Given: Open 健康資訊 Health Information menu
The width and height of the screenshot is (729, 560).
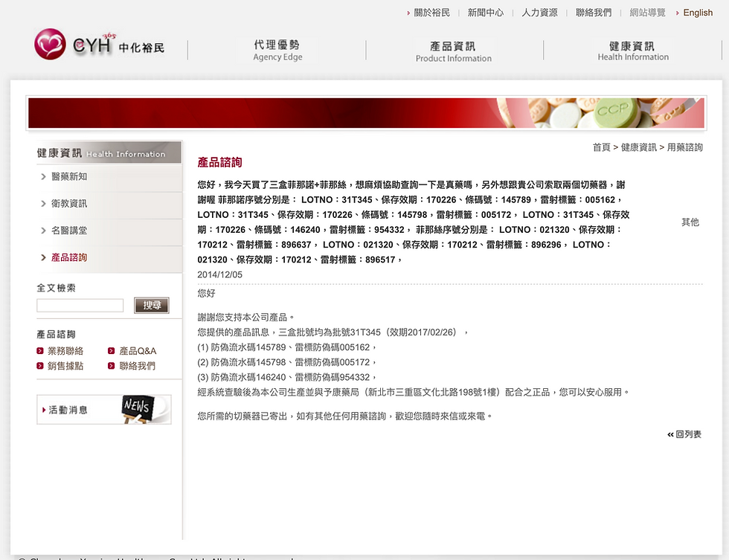Looking at the screenshot, I should pos(633,51).
